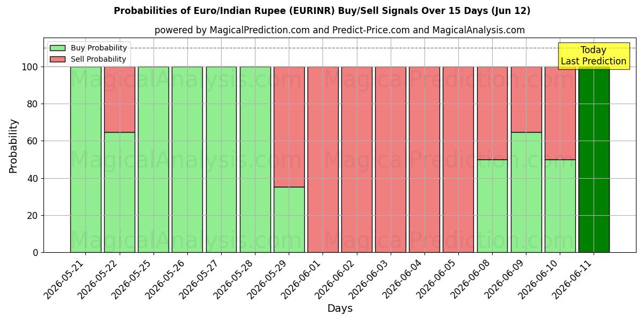
Task: Click the red sell segment of 2026-06-10 bar
Action: [560, 113]
